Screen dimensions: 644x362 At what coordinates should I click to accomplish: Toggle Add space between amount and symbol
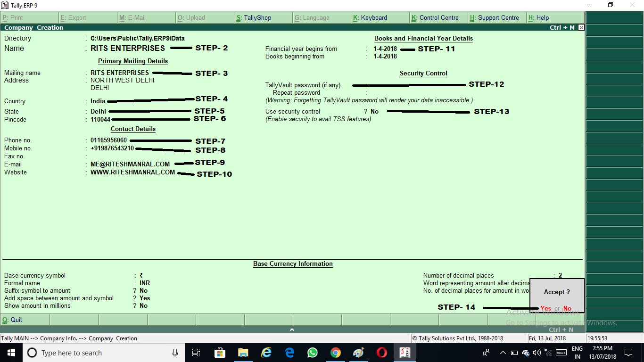pos(145,298)
